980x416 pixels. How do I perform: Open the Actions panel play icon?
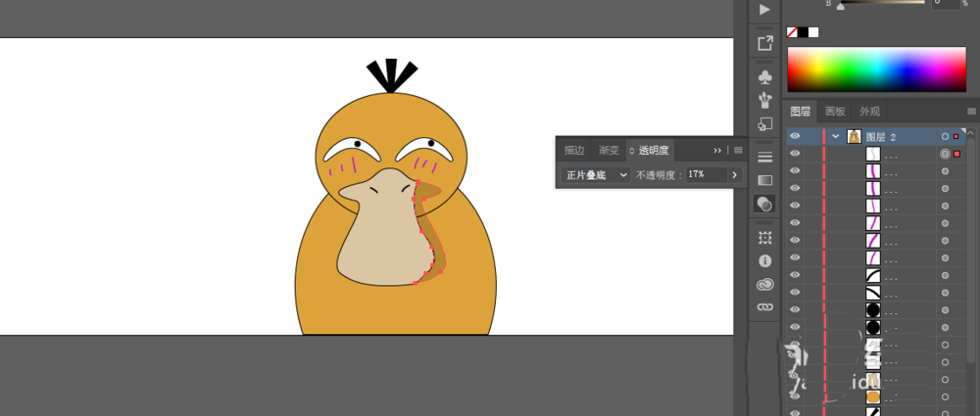tap(764, 10)
